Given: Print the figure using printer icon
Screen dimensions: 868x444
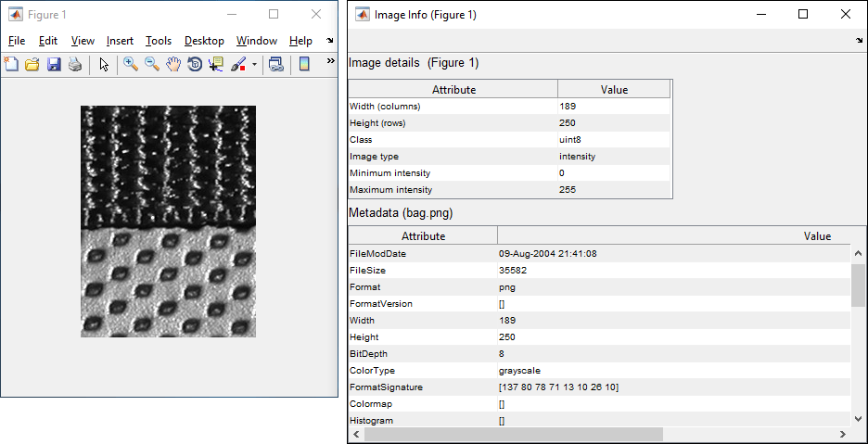Looking at the screenshot, I should pyautogui.click(x=75, y=64).
